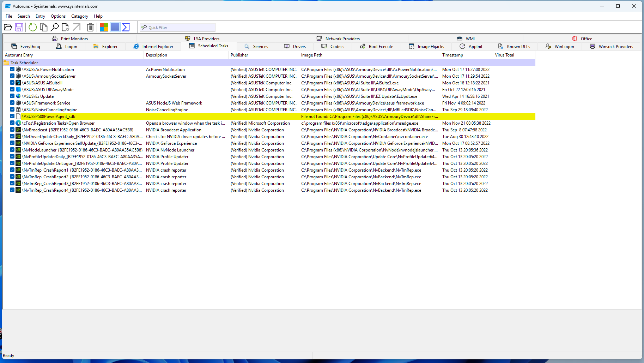The image size is (644, 363).
Task: Sort by Virus Total column header
Action: 514,55
